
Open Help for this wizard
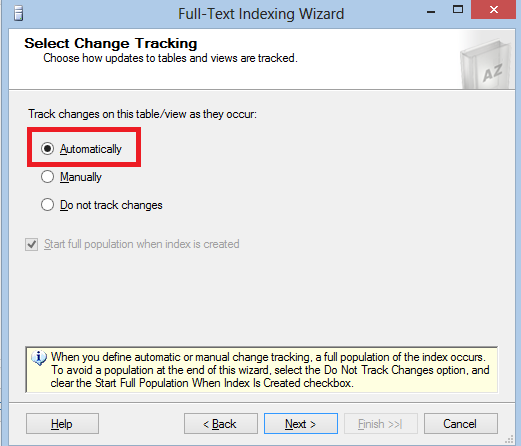(x=62, y=424)
